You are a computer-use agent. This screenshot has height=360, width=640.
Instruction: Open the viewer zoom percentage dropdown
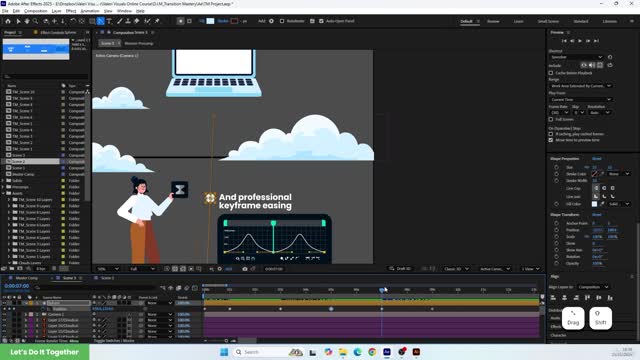(x=108, y=269)
